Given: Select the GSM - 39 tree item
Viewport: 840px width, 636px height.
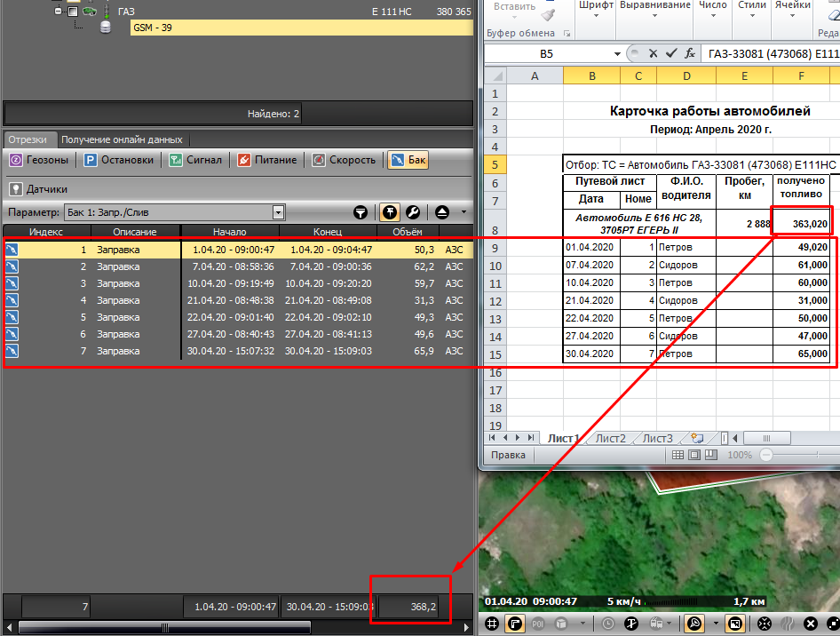Looking at the screenshot, I should (302, 28).
